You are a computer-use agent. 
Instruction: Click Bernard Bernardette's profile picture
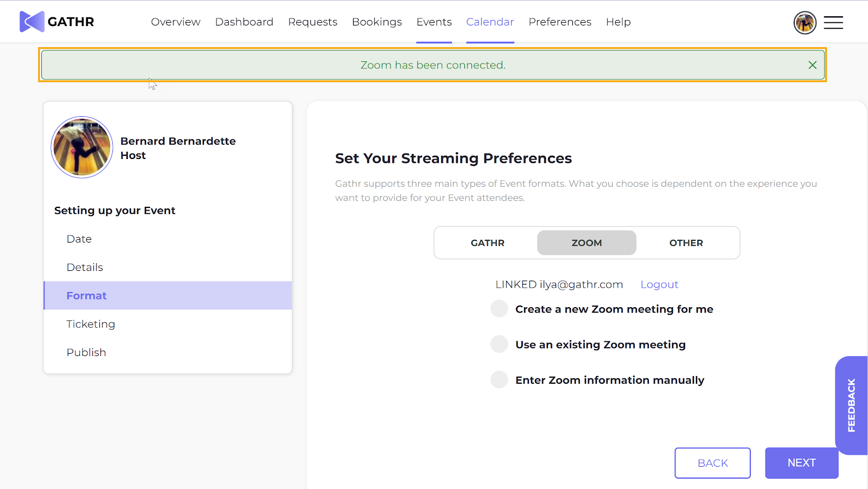coord(82,147)
